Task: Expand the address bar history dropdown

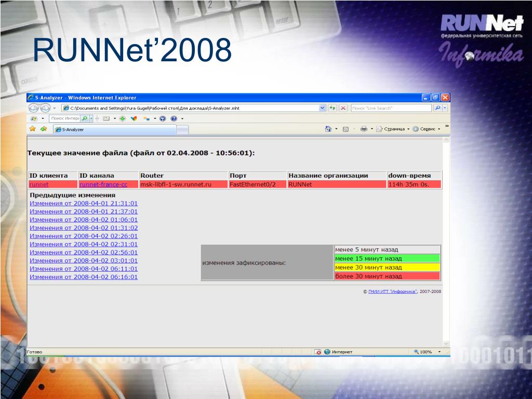Action: [x=322, y=108]
